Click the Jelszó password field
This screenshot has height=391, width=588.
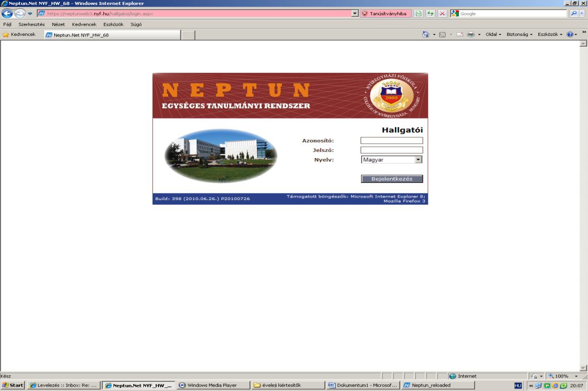[x=391, y=150]
